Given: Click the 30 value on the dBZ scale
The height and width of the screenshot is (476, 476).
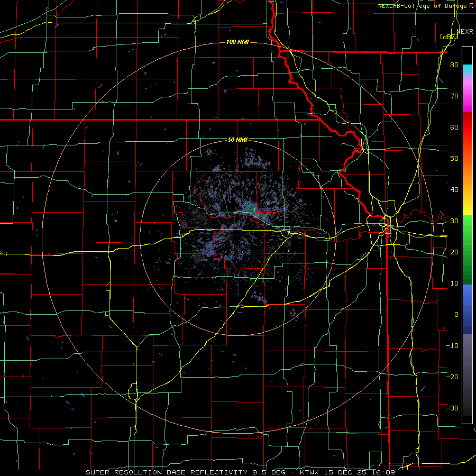Looking at the screenshot, I should pos(454,221).
